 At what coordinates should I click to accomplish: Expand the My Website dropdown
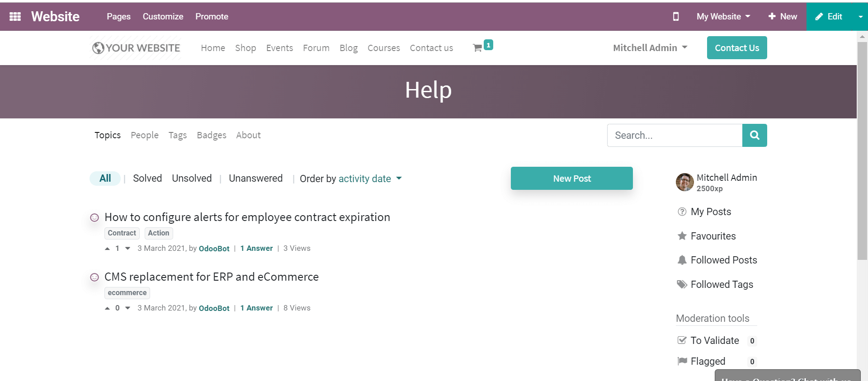point(723,16)
